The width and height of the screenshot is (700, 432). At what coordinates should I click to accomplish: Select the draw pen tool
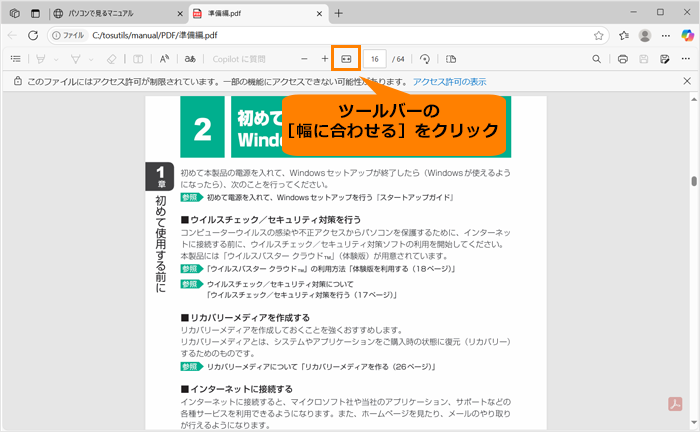(x=75, y=59)
